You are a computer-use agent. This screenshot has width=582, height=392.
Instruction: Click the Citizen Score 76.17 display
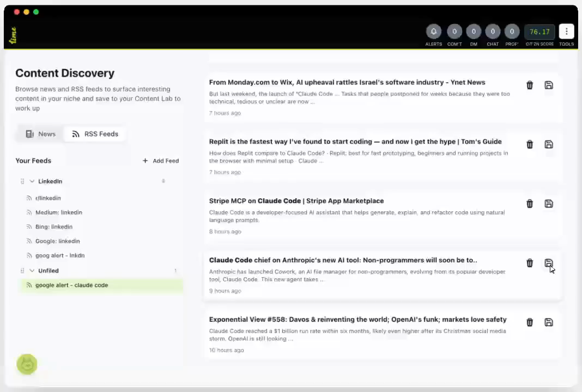point(539,32)
